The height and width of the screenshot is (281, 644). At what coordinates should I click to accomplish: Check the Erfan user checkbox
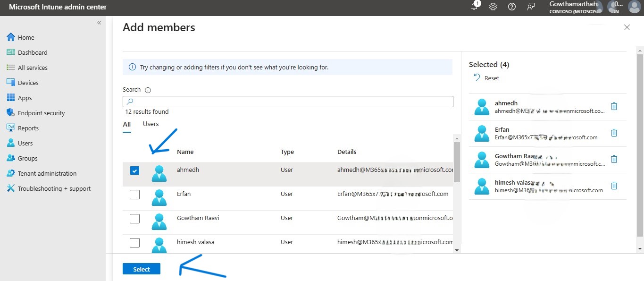pos(134,195)
